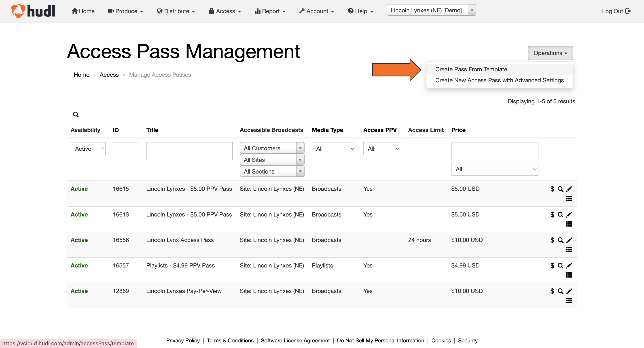Expand the All Customers dropdown

pos(272,148)
